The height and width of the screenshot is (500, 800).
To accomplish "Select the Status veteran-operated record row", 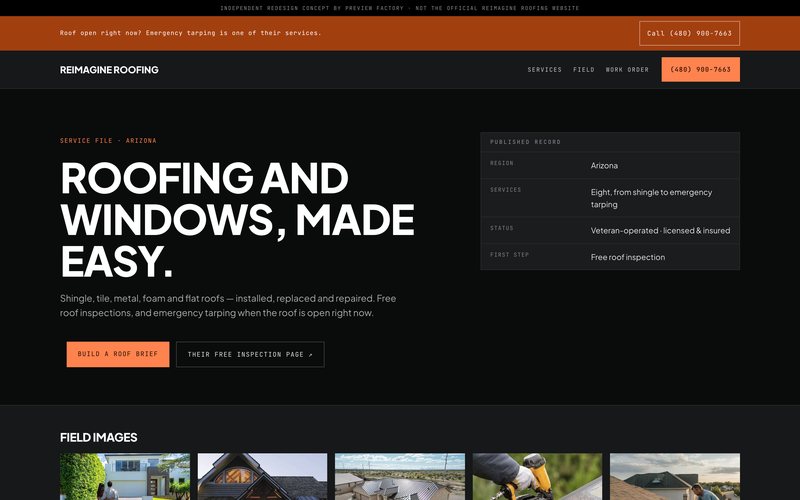I will click(610, 230).
